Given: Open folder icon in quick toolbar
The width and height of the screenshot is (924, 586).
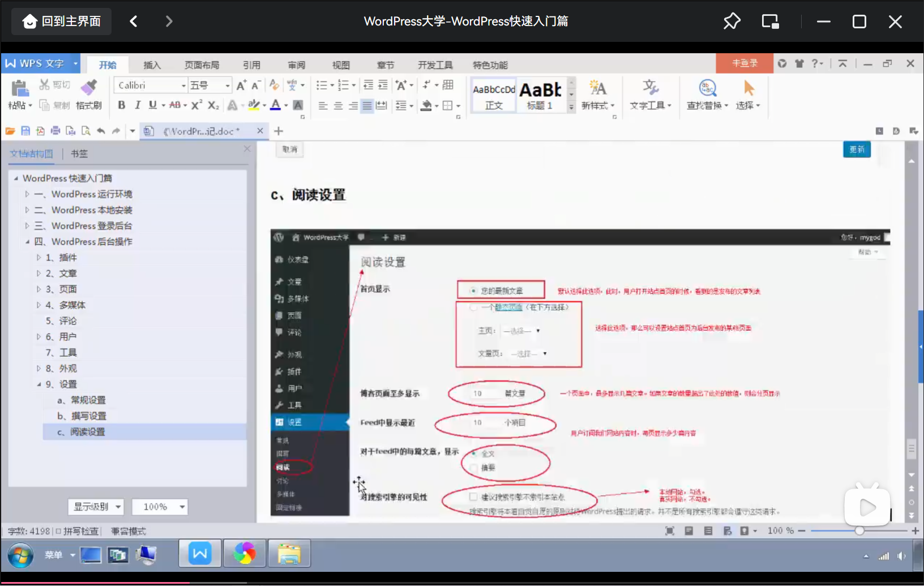Looking at the screenshot, I should click(x=10, y=131).
